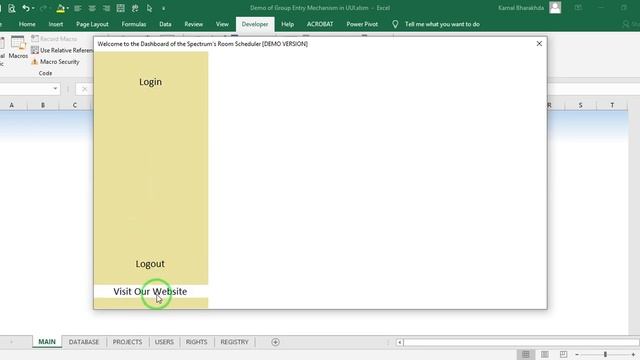Click the horizontal scrollbar track
The height and width of the screenshot is (360, 640).
521,342
